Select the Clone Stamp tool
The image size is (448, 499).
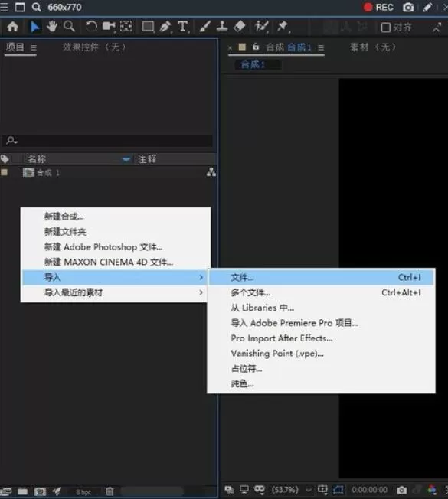coord(222,27)
